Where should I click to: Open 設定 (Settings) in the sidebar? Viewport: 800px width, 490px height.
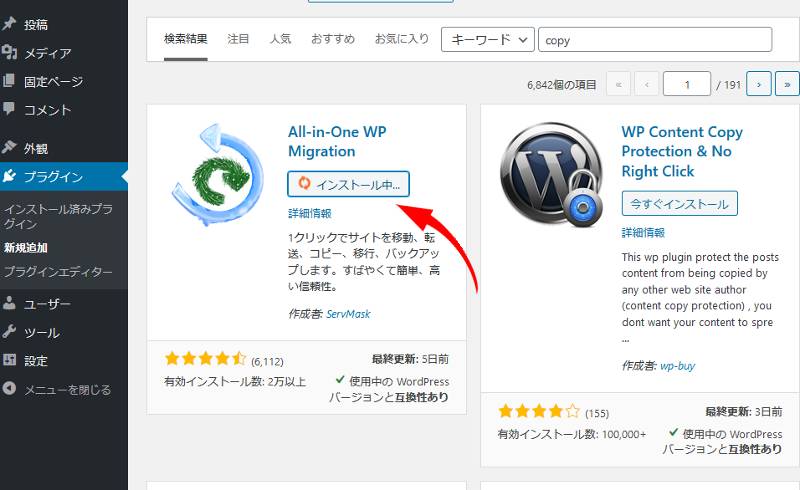(36, 361)
